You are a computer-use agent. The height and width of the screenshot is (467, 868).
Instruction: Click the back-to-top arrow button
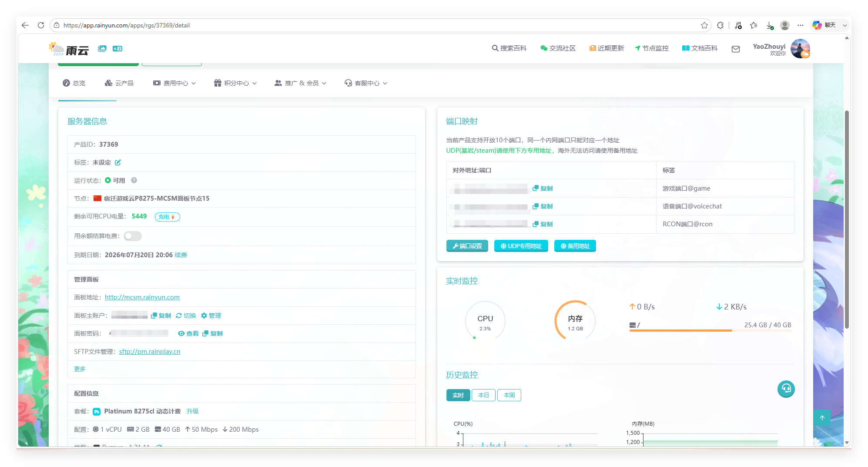tap(822, 418)
